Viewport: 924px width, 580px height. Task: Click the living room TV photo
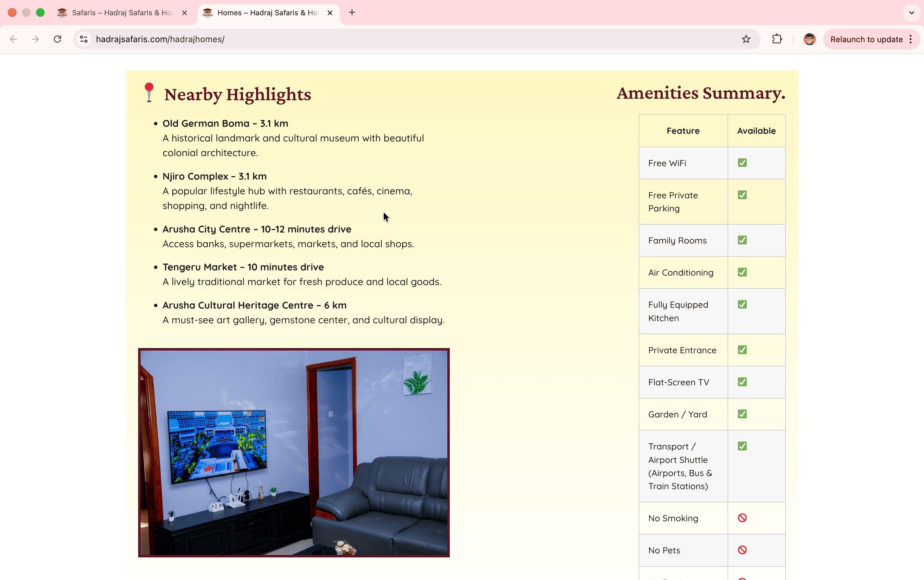tap(294, 453)
